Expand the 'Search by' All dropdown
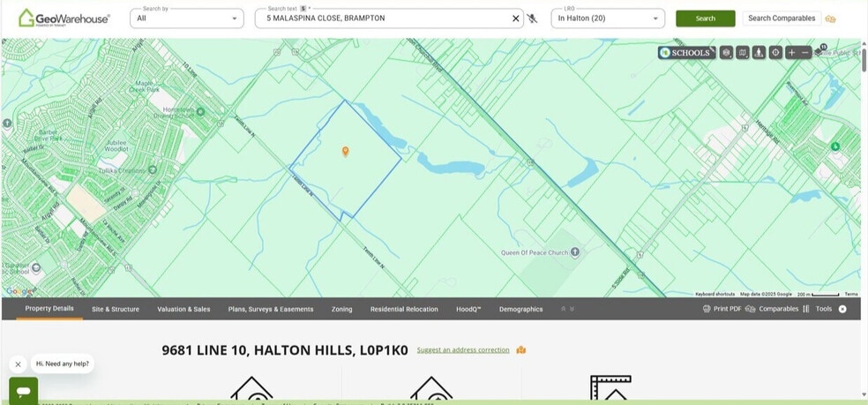Image resolution: width=868 pixels, height=405 pixels. [187, 19]
